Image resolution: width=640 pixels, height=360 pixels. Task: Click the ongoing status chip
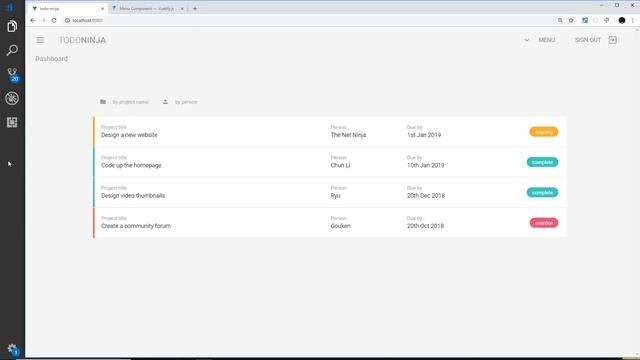[x=544, y=132]
